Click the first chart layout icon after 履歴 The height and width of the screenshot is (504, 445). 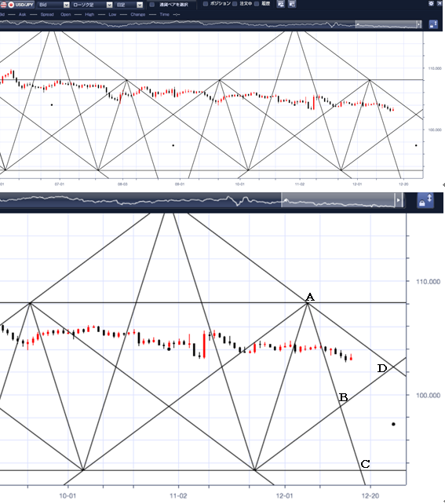[x=280, y=4]
